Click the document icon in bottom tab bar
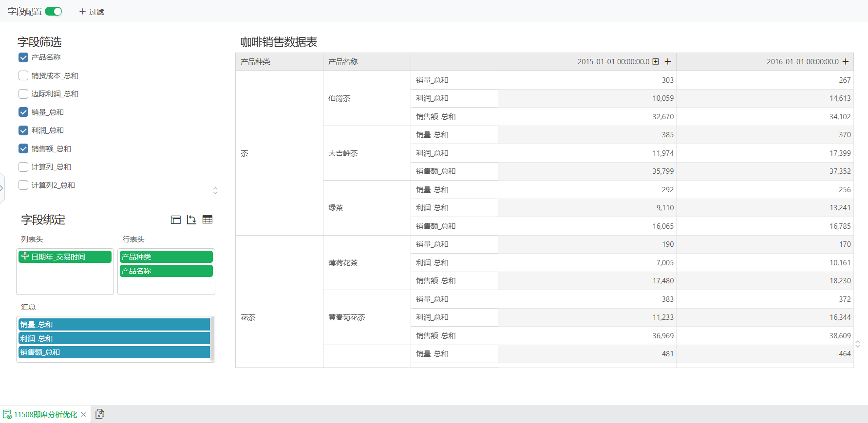Image resolution: width=868 pixels, height=423 pixels. pyautogui.click(x=100, y=414)
